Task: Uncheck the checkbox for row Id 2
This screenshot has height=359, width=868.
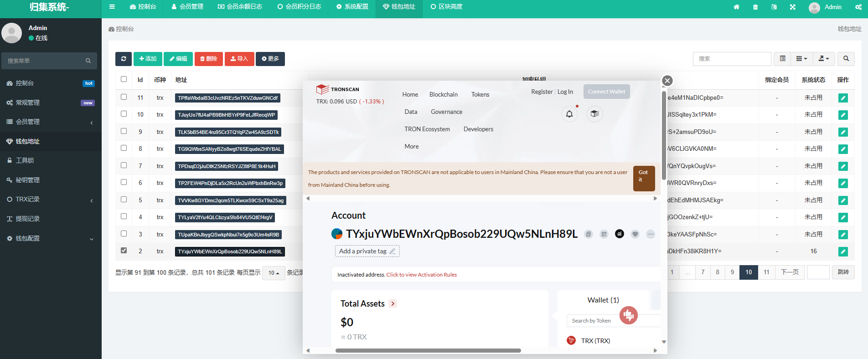Action: 124,251
